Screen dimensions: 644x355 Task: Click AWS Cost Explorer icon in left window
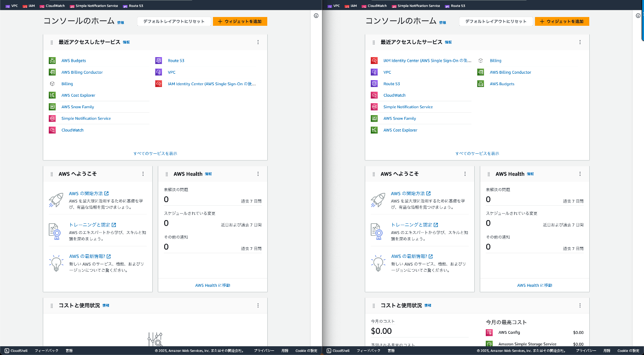52,95
